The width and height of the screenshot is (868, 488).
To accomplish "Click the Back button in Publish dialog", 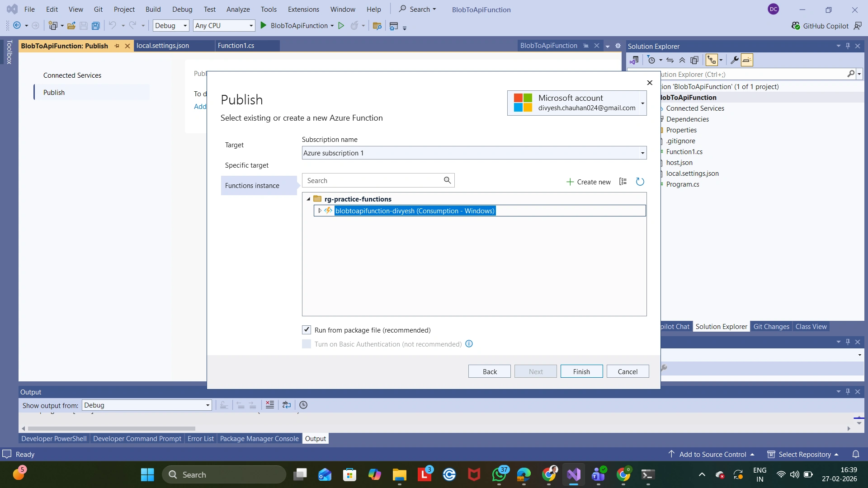I will coord(490,371).
